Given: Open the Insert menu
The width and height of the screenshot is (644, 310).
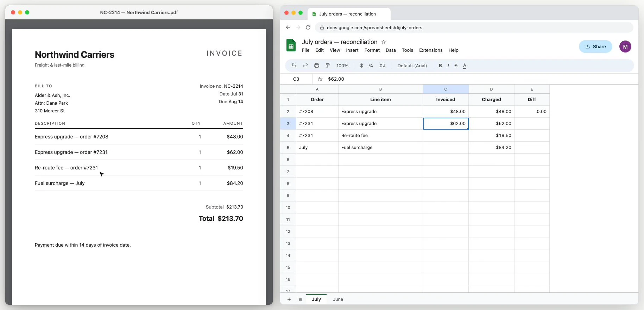Looking at the screenshot, I should [352, 50].
